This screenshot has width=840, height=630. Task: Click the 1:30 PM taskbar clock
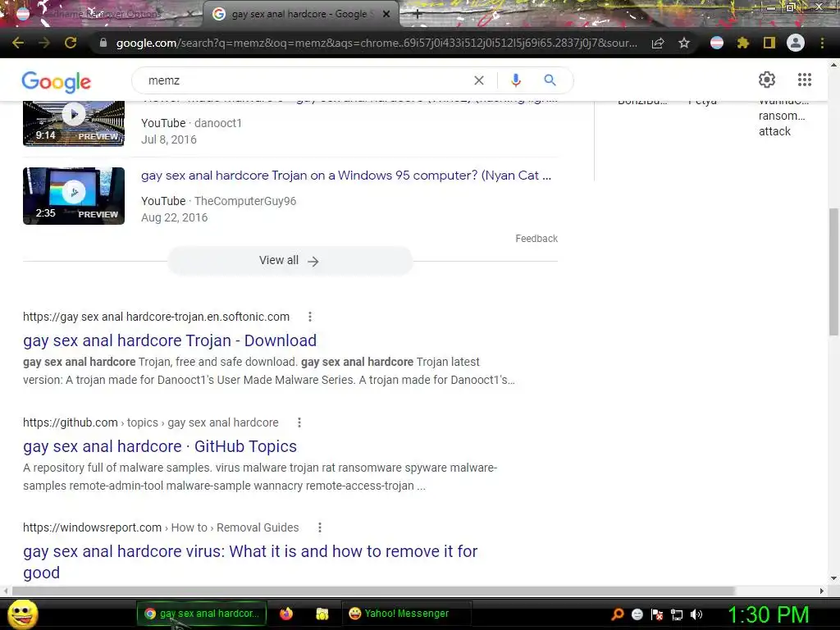tap(768, 614)
